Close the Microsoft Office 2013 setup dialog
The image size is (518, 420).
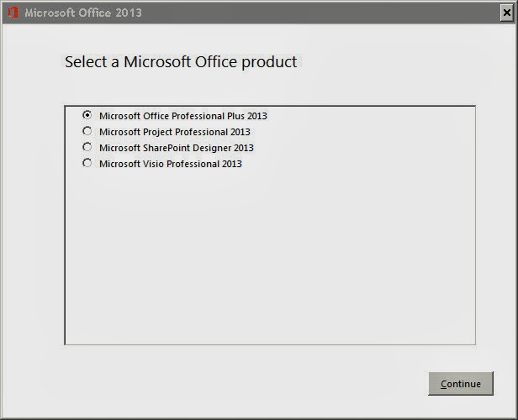[x=506, y=13]
